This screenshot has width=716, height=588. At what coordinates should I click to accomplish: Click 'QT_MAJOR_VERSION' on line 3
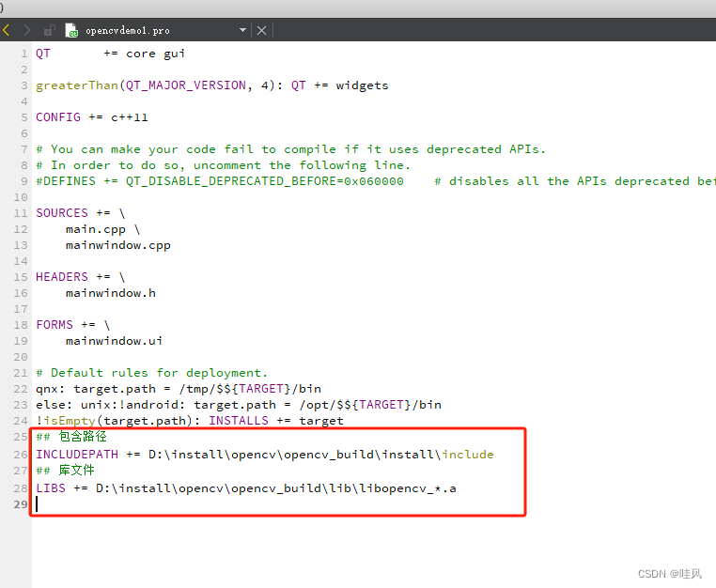click(x=186, y=85)
